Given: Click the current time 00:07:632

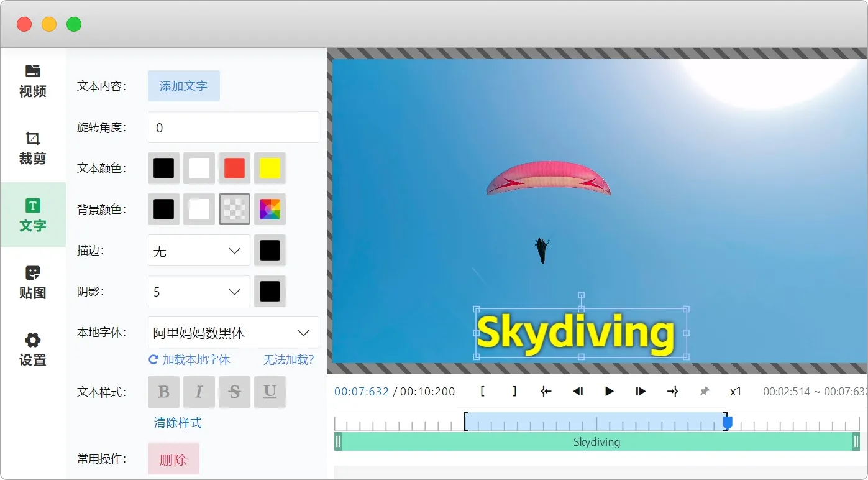Looking at the screenshot, I should point(362,392).
